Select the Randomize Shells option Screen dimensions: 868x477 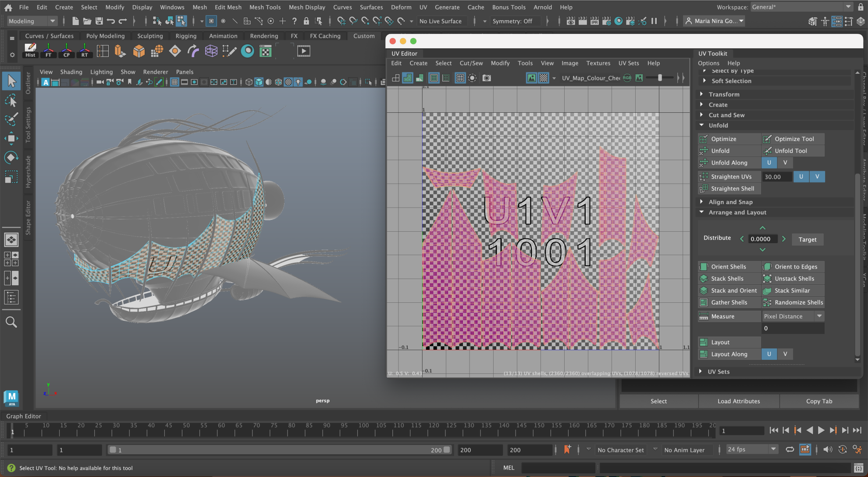[798, 302]
